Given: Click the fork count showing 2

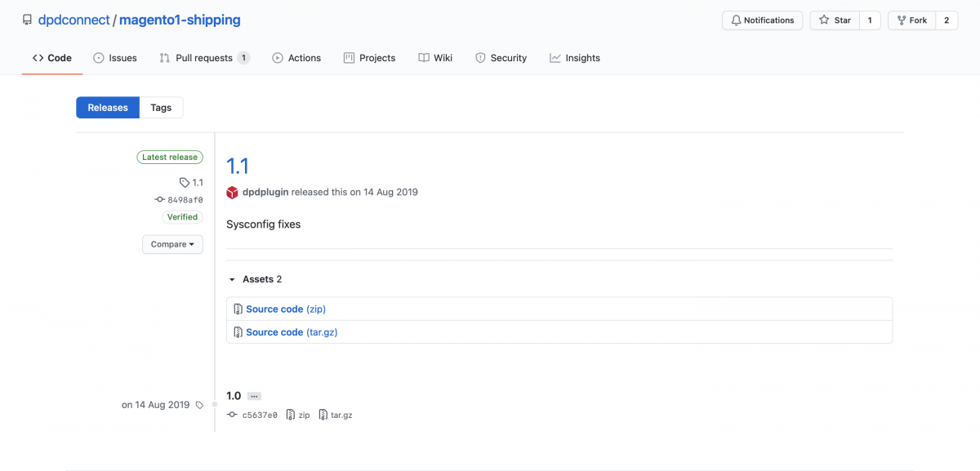Looking at the screenshot, I should click(x=946, y=20).
